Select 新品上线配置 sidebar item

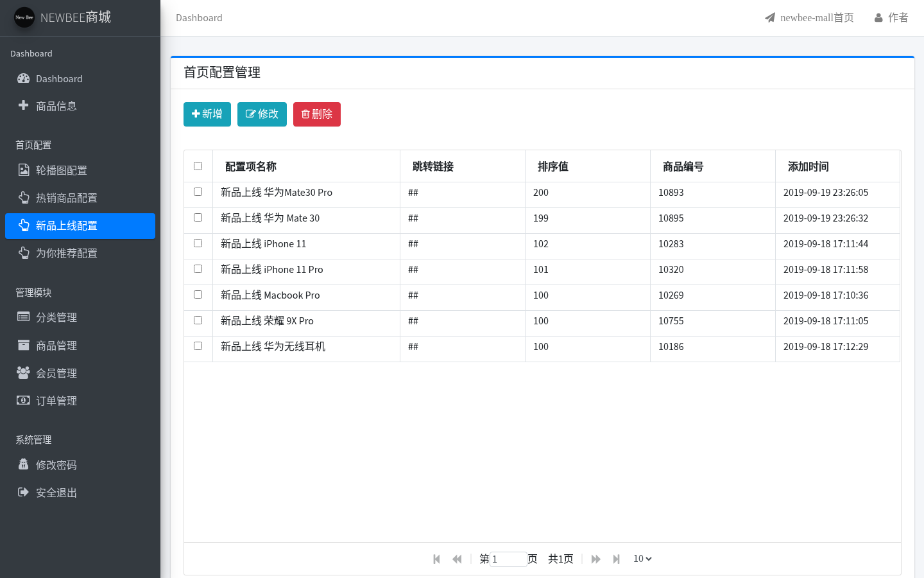(80, 225)
